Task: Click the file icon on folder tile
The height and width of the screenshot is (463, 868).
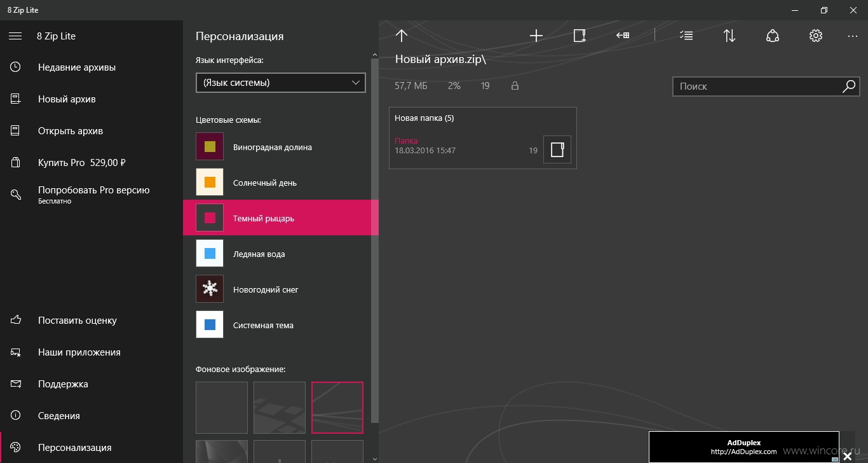Action: [x=557, y=150]
